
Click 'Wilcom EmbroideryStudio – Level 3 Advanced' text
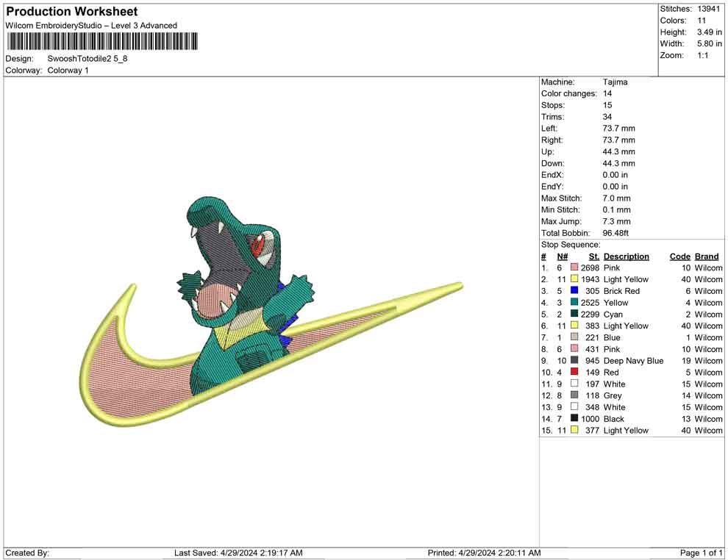tap(91, 26)
